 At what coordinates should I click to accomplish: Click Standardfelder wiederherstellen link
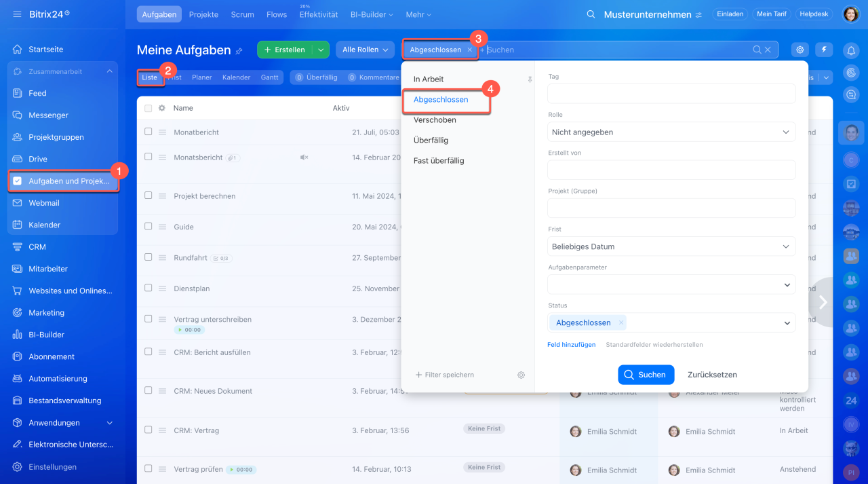coord(654,345)
